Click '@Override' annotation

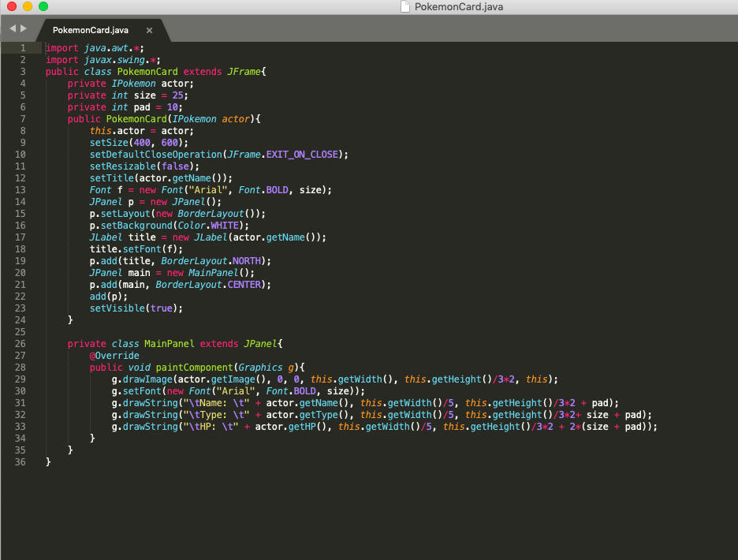[x=114, y=356]
